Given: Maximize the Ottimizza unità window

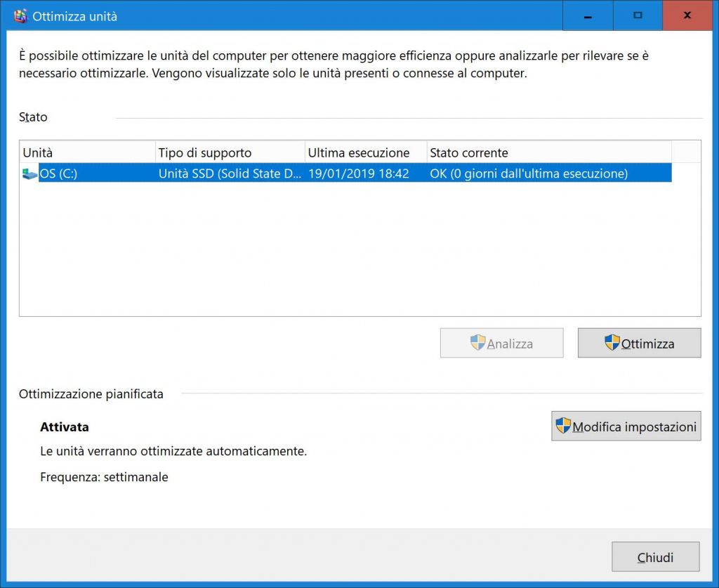Looking at the screenshot, I should [638, 15].
